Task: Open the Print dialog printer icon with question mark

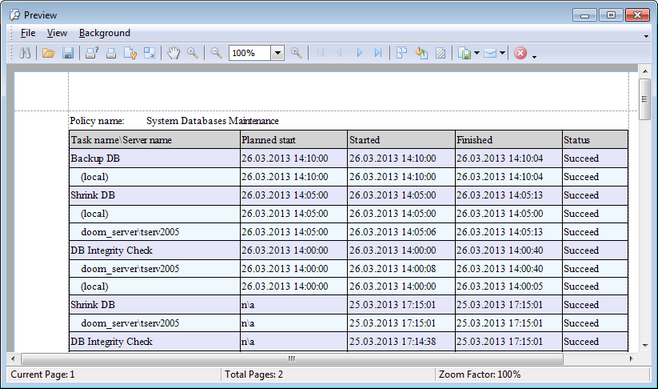Action: [x=91, y=53]
